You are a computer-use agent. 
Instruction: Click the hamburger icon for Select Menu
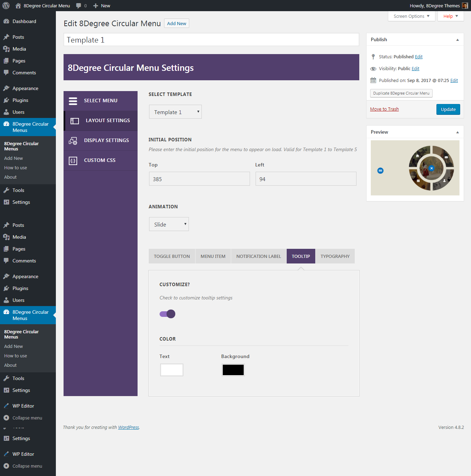pyautogui.click(x=73, y=101)
